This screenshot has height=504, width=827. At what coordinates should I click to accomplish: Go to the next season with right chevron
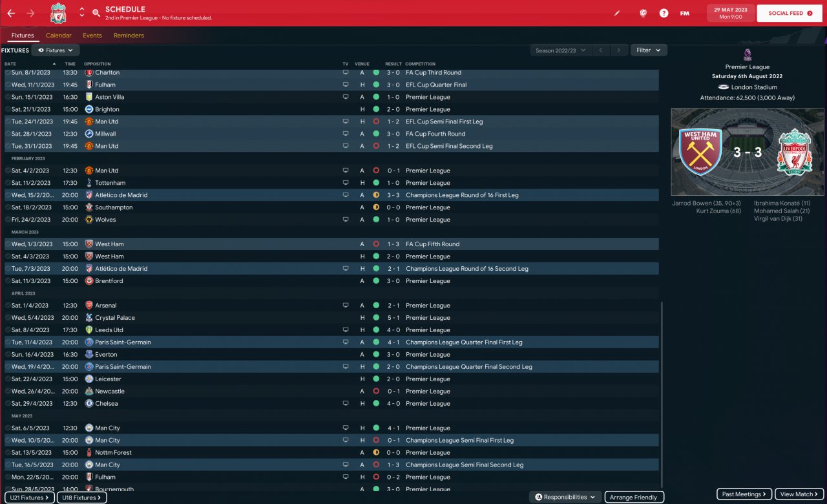pyautogui.click(x=619, y=50)
